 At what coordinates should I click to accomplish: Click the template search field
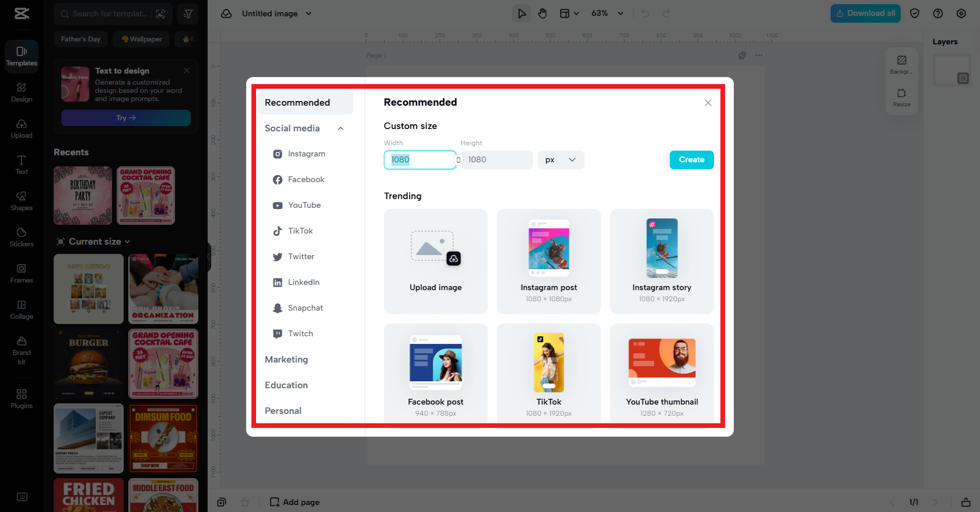coord(110,13)
